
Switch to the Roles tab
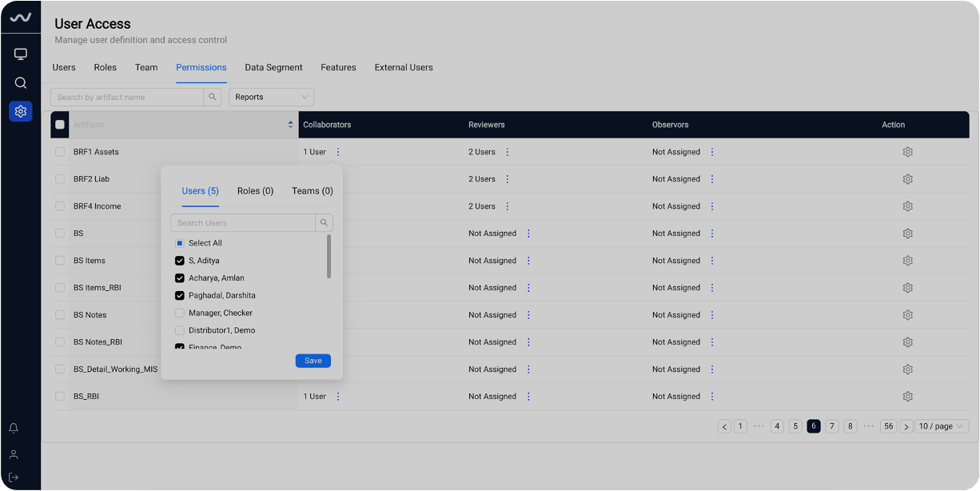tap(106, 68)
